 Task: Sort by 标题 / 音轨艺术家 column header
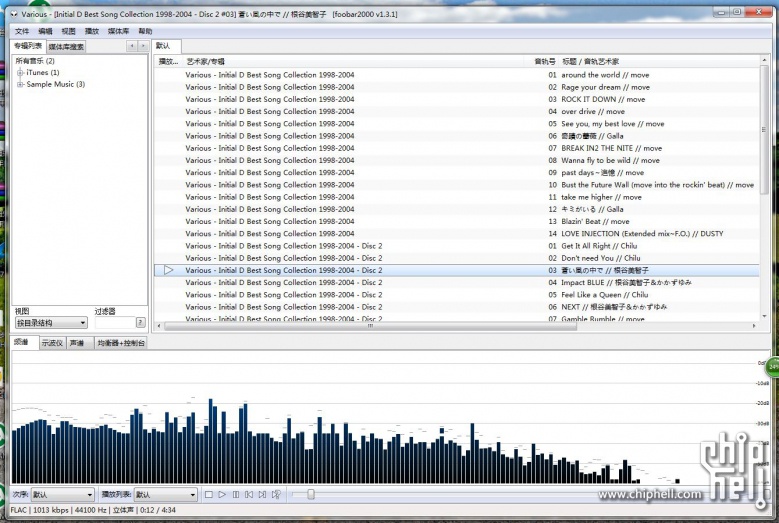tap(659, 62)
